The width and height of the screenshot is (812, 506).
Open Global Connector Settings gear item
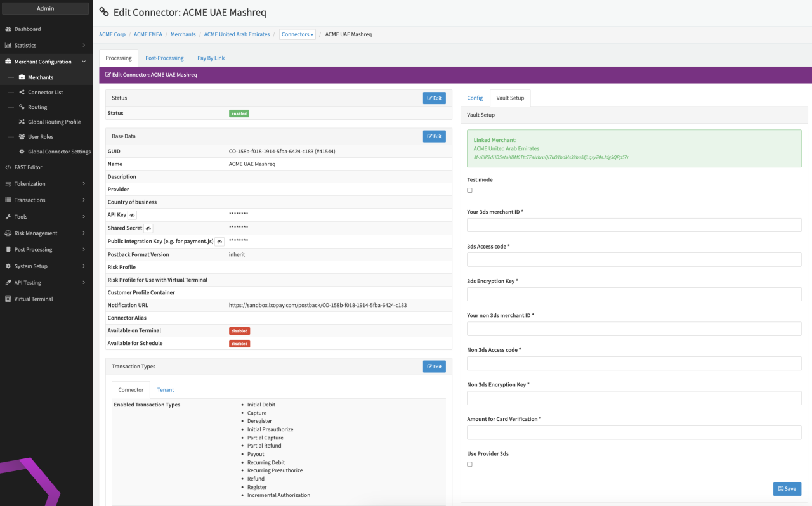(x=59, y=152)
